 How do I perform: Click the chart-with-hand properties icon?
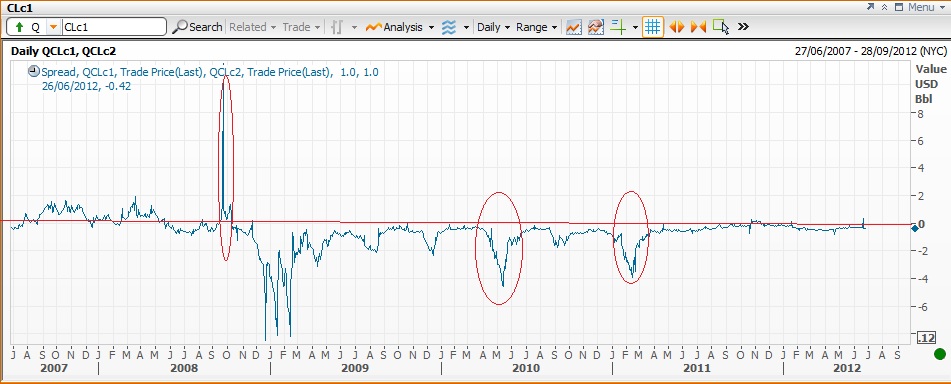[x=596, y=27]
